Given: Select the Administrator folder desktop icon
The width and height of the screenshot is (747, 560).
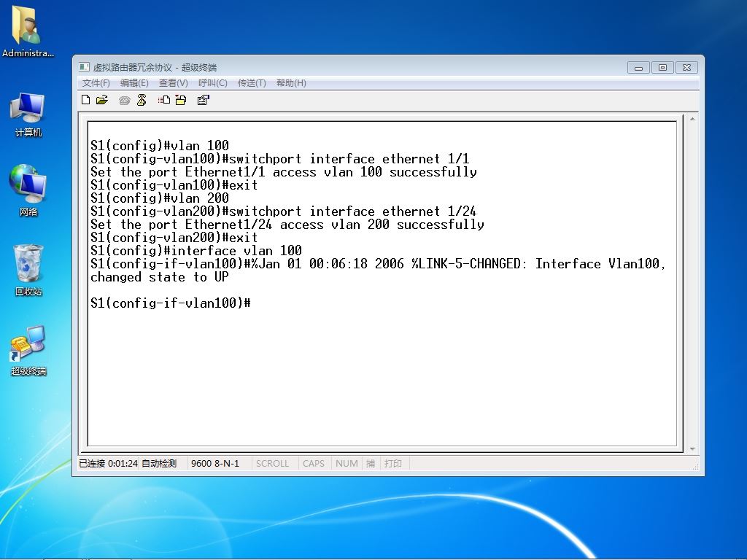Looking at the screenshot, I should click(28, 31).
